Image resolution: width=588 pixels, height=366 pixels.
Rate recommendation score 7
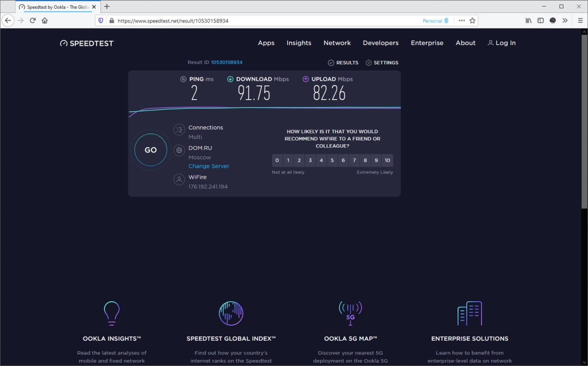click(354, 160)
